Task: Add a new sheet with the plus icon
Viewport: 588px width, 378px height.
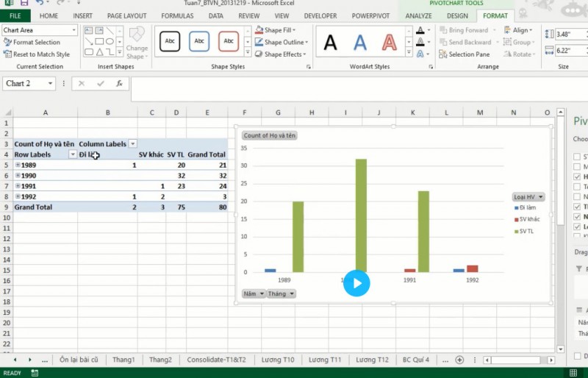Action: click(x=459, y=360)
